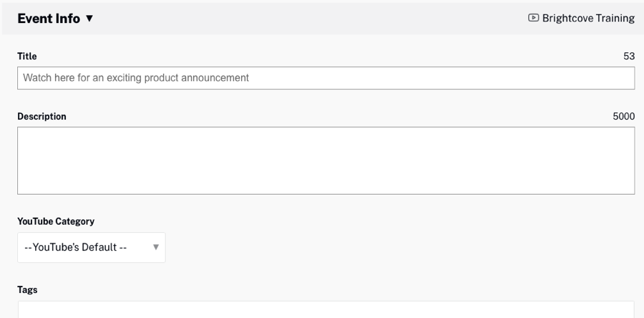Click the Title field label
The image size is (644, 318).
[27, 57]
